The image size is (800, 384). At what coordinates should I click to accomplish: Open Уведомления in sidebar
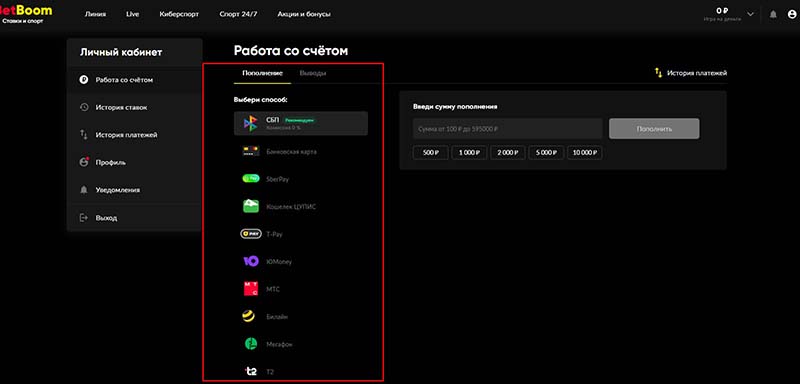tap(135, 190)
